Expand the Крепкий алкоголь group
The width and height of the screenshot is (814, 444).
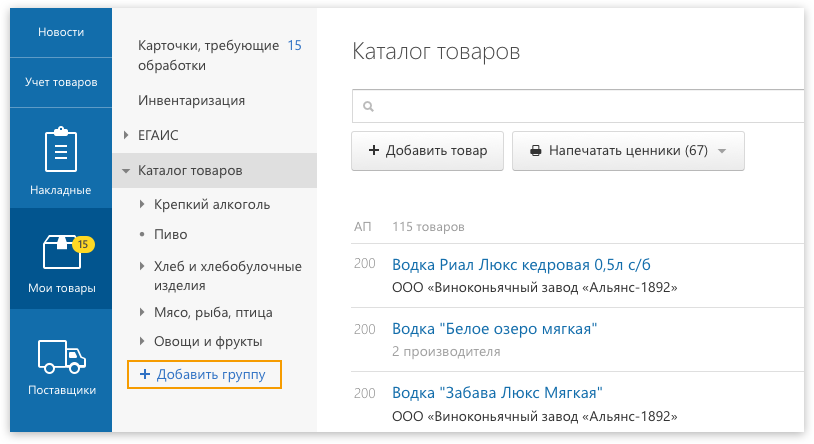point(143,204)
